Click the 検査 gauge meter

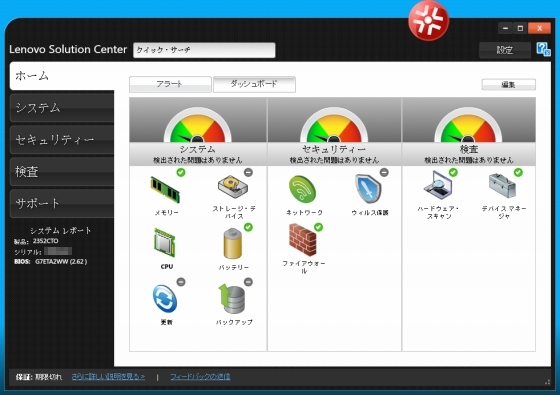pyautogui.click(x=468, y=126)
